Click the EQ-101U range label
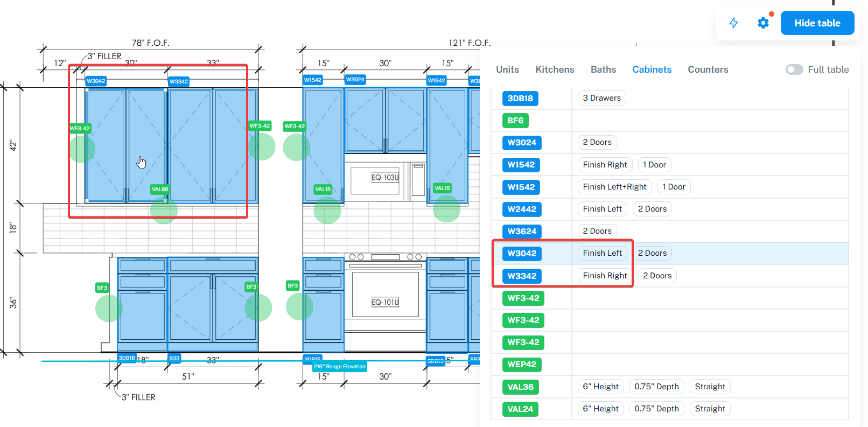 pyautogui.click(x=385, y=303)
